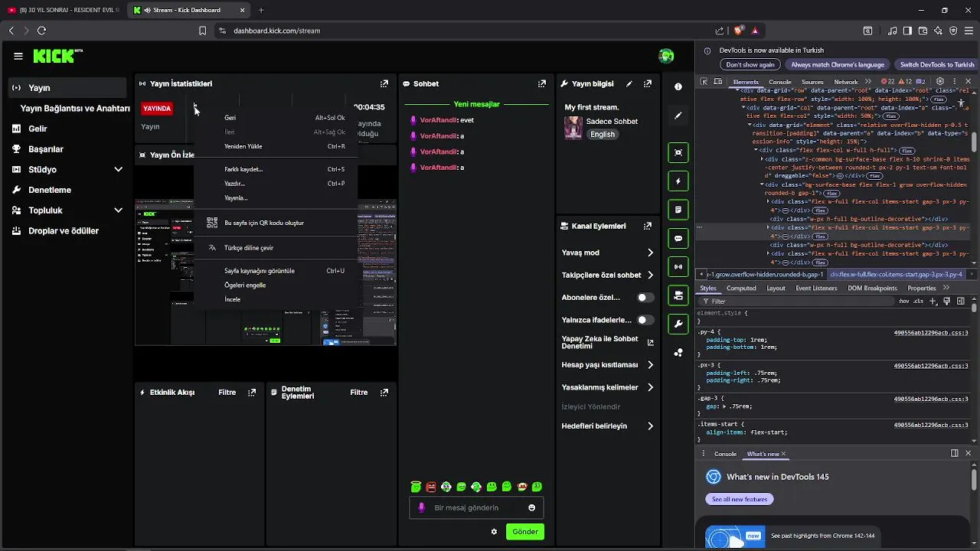Pop out the Yayın bilgisi panel

(x=648, y=83)
